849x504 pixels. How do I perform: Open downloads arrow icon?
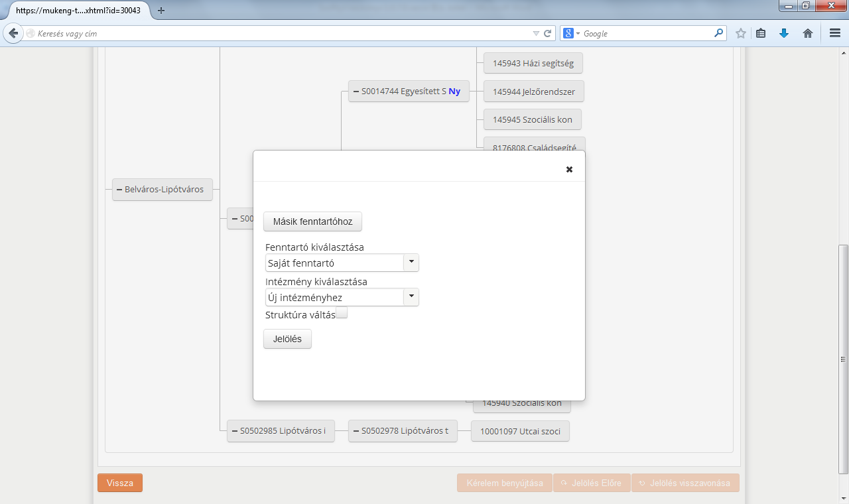tap(784, 33)
